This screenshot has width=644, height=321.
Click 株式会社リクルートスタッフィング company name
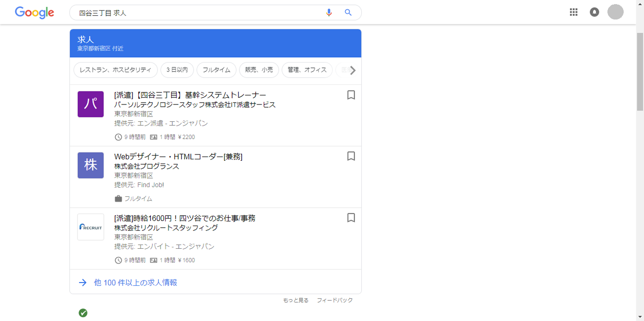pyautogui.click(x=166, y=228)
